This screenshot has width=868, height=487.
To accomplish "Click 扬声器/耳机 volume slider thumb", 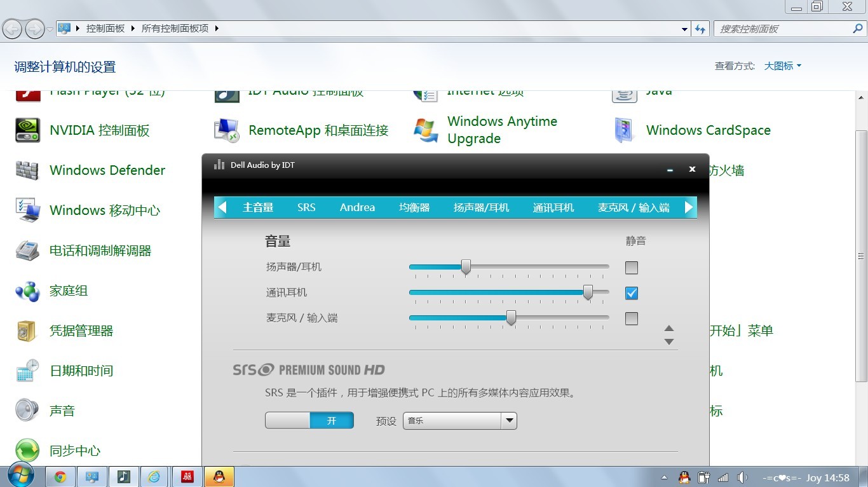I will [466, 267].
